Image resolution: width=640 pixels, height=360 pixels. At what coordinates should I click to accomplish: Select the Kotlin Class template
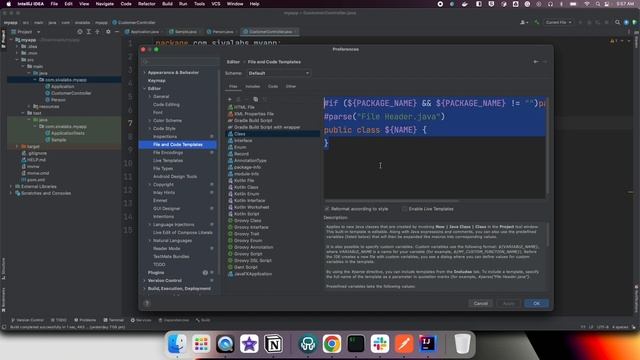[246, 187]
